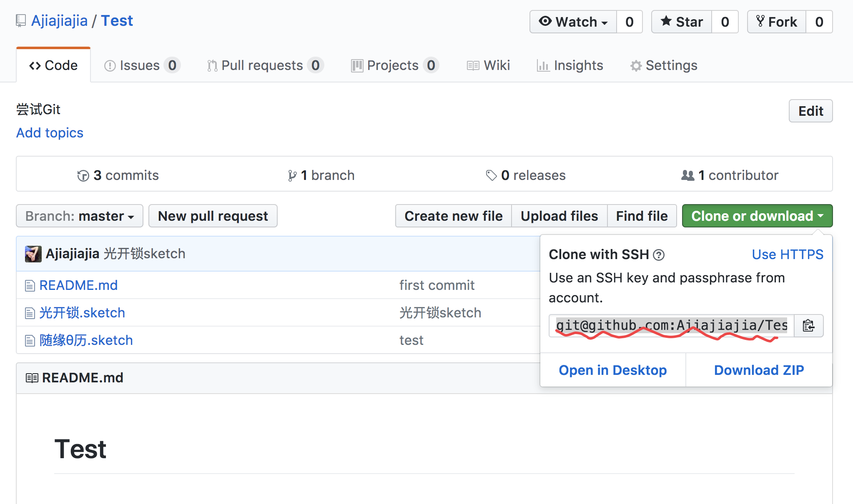
Task: Click Find file button
Action: pyautogui.click(x=642, y=216)
